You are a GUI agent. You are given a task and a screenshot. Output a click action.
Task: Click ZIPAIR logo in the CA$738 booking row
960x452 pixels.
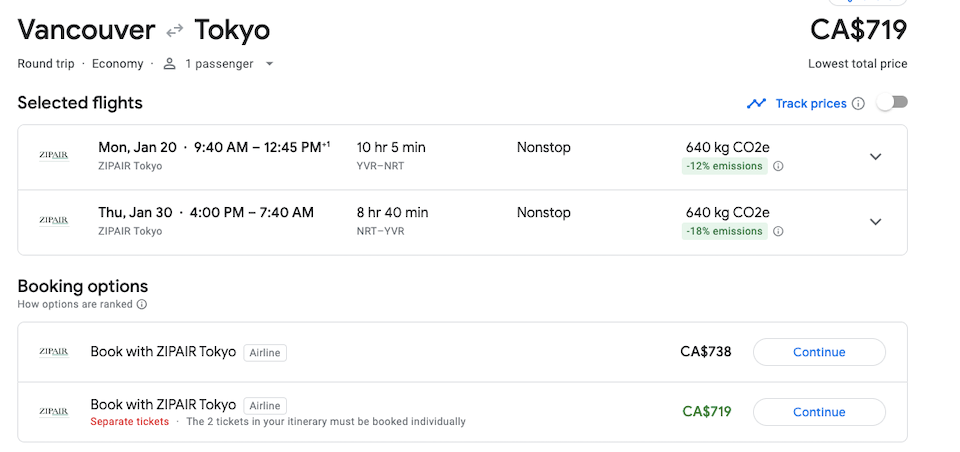coord(54,352)
